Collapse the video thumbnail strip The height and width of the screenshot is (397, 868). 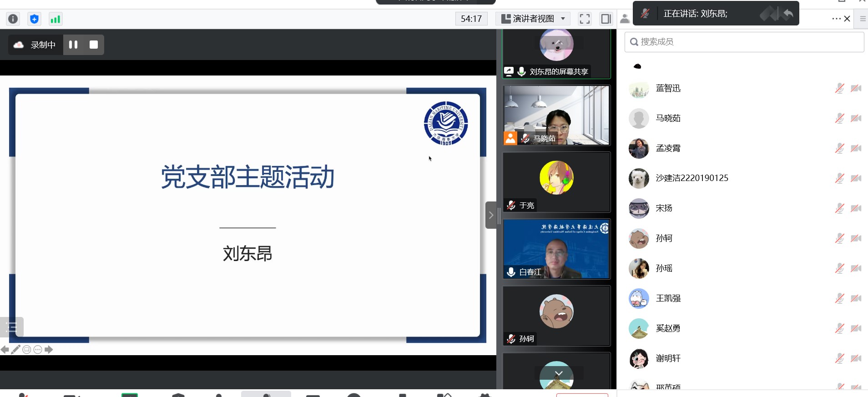click(491, 215)
